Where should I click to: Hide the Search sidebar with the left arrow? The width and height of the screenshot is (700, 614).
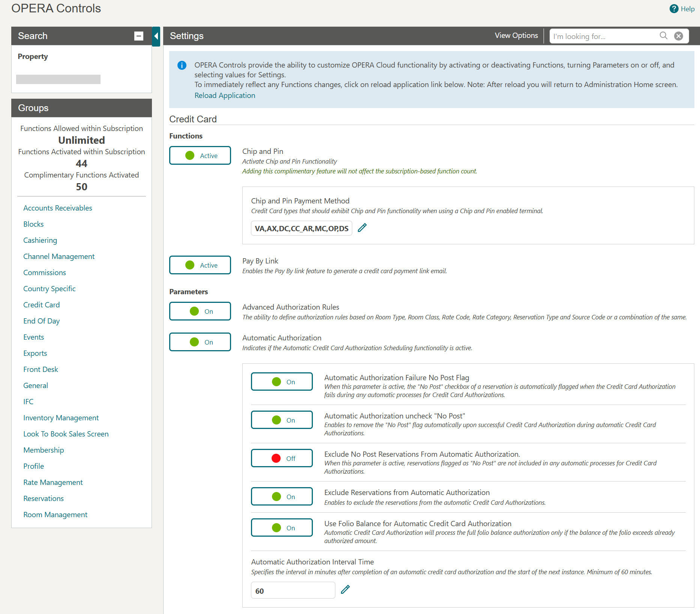(x=156, y=36)
